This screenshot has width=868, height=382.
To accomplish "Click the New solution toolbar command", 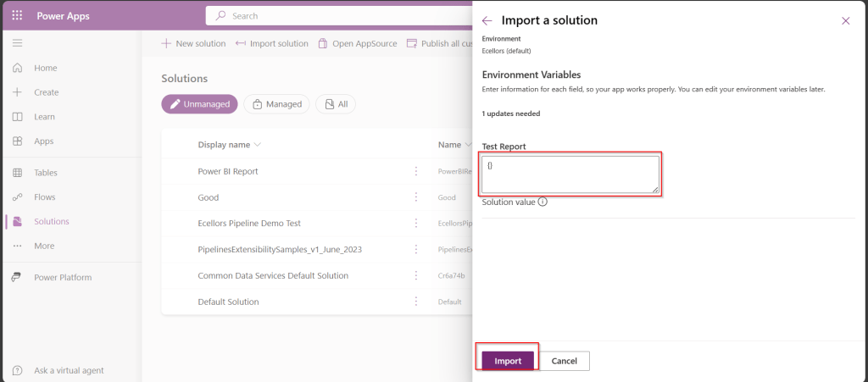I will [x=193, y=43].
